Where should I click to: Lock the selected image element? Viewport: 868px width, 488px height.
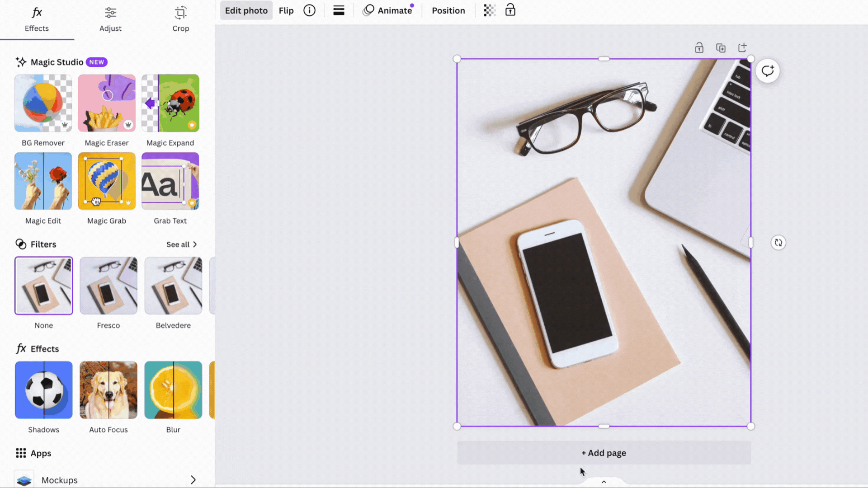(x=510, y=10)
